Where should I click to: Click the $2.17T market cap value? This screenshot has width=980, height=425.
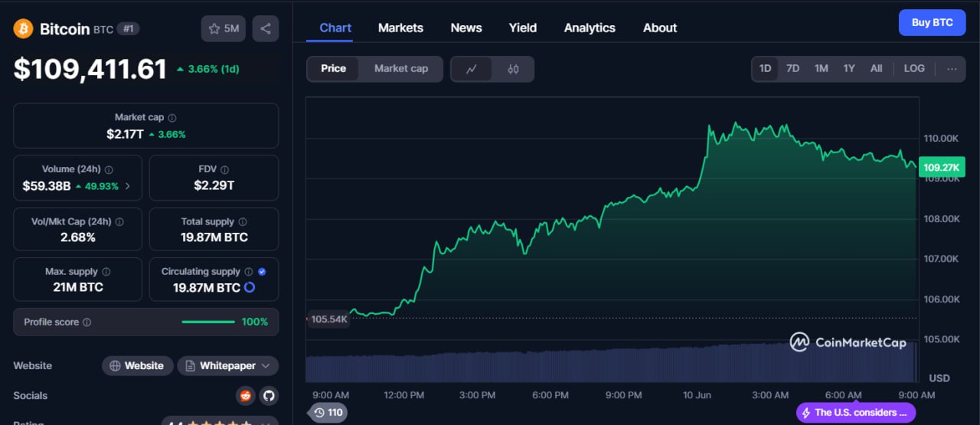coord(125,134)
